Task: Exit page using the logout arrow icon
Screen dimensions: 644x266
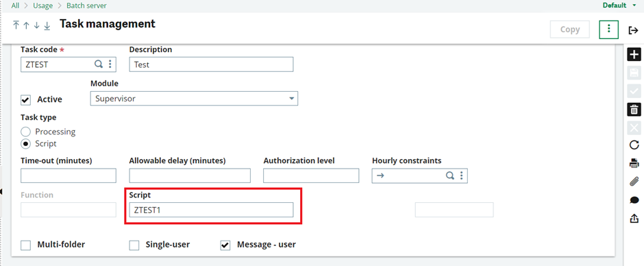Action: coord(633,30)
